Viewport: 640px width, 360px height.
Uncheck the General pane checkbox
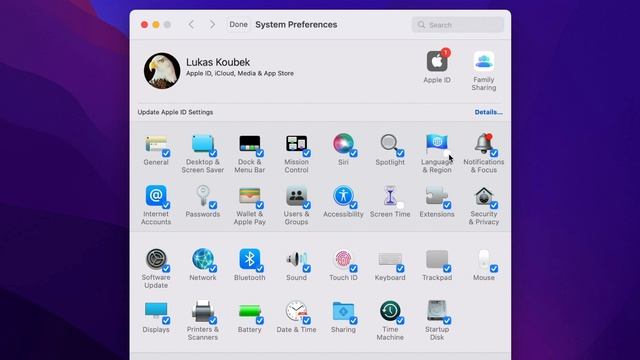[x=166, y=153]
